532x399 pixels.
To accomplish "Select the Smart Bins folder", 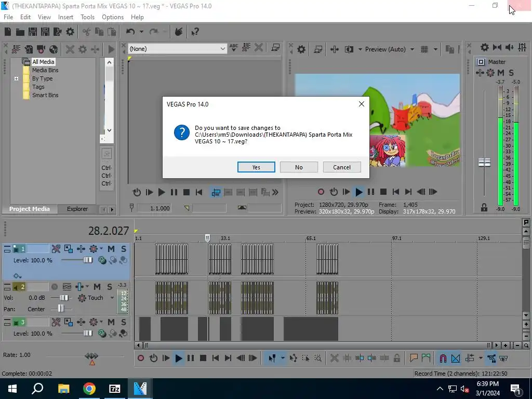I will pos(45,95).
